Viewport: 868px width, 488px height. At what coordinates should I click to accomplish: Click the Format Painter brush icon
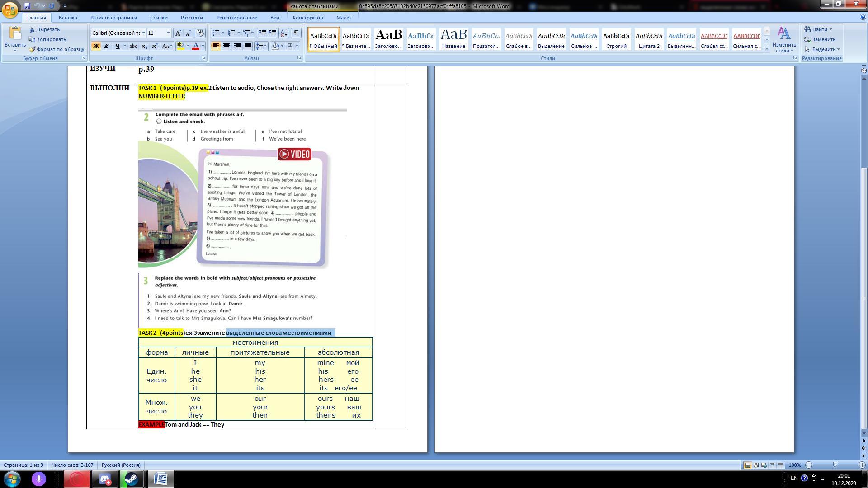(33, 49)
